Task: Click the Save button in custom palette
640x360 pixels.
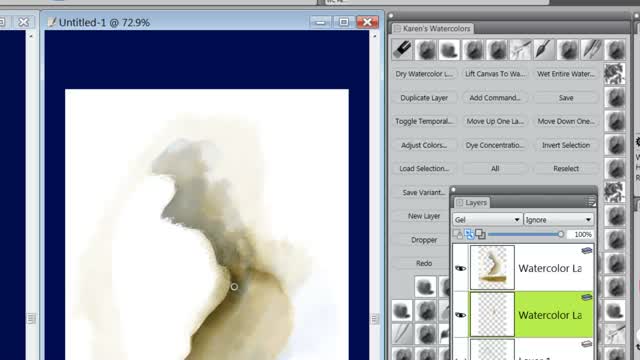Action: pos(566,98)
